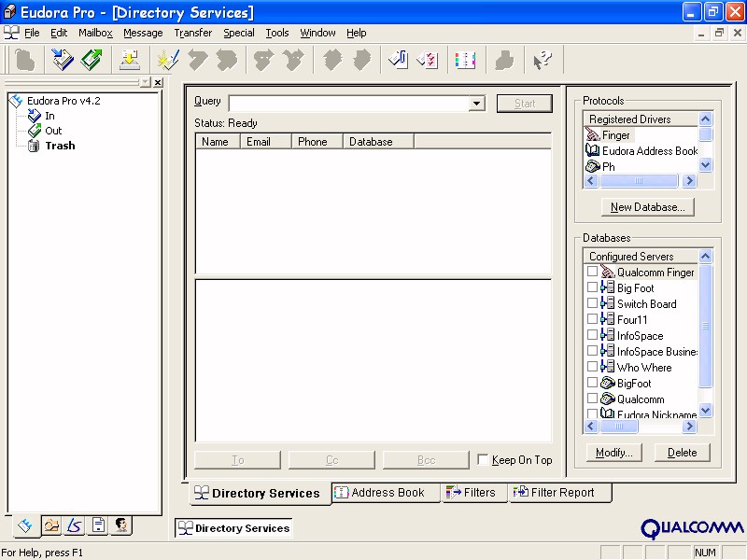The width and height of the screenshot is (747, 560).
Task: Toggle the Qualcomm Finger server checkbox
Action: [592, 272]
